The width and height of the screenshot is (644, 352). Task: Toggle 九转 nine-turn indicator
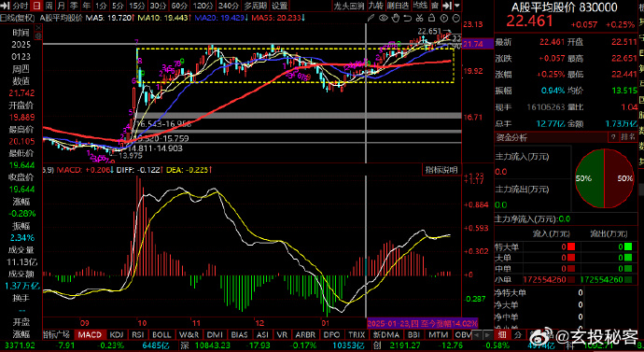pos(376,6)
